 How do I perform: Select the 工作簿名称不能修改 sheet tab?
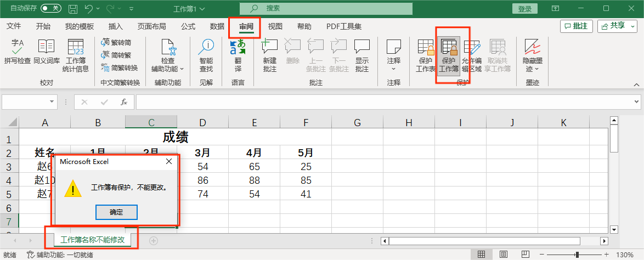tap(92, 240)
